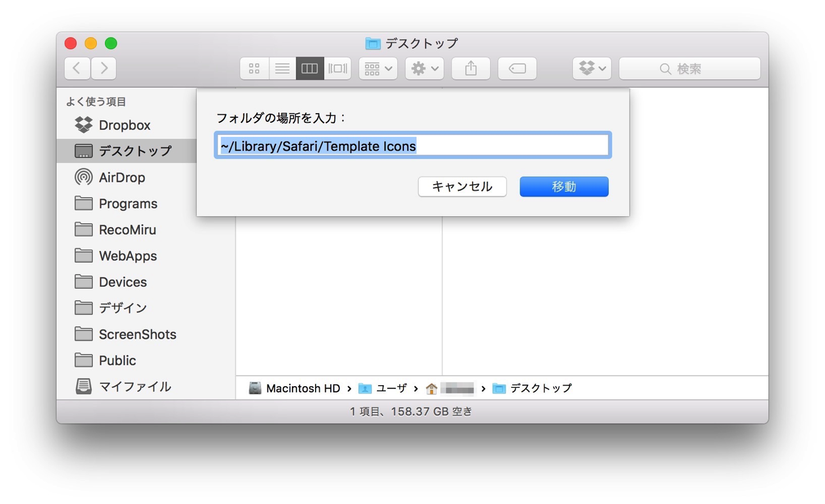Click the キャンセル button
The width and height of the screenshot is (825, 504).
pyautogui.click(x=462, y=186)
